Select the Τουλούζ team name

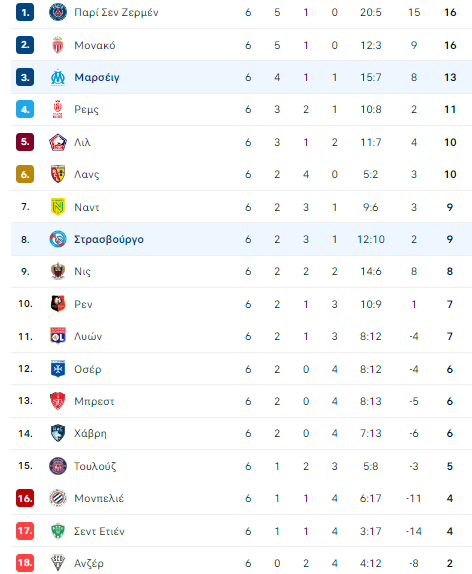[x=95, y=466]
